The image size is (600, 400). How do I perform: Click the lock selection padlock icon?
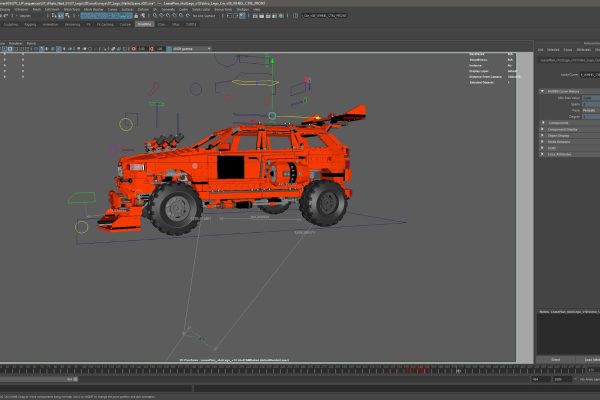pyautogui.click(x=136, y=16)
